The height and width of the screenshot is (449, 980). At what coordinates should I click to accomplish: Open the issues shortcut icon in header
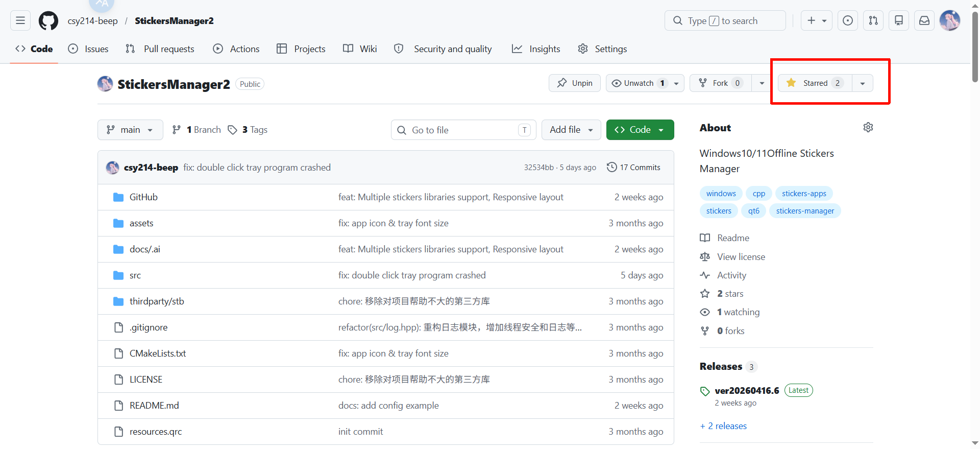coord(848,20)
